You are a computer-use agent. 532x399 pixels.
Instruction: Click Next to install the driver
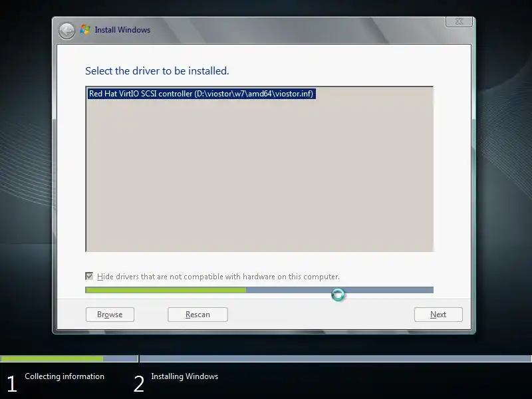pos(438,315)
